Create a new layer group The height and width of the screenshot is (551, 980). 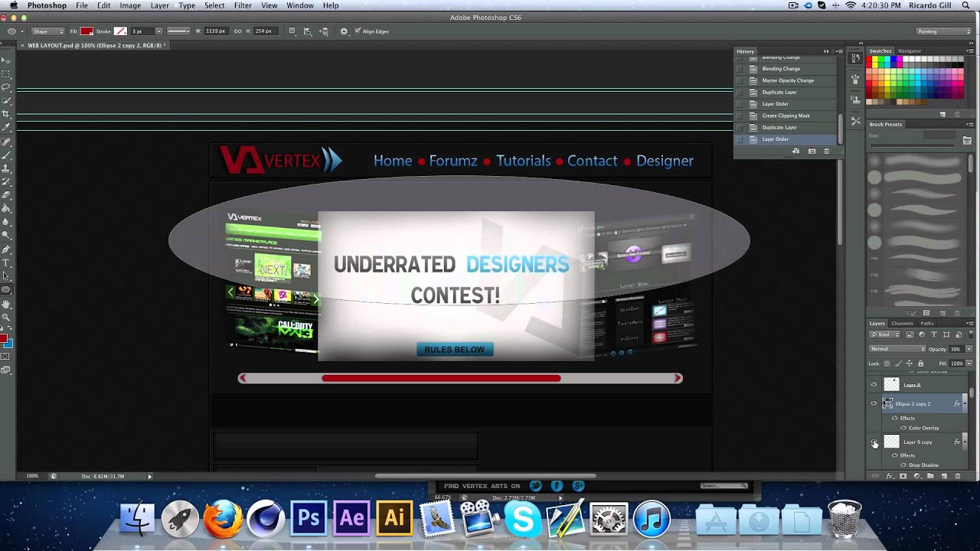(x=930, y=476)
